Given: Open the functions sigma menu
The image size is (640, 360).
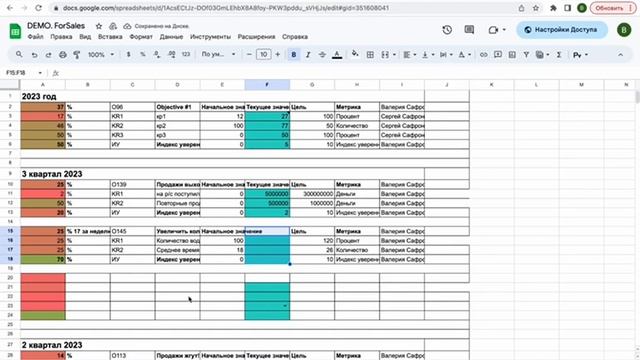Looking at the screenshot, I should [559, 55].
